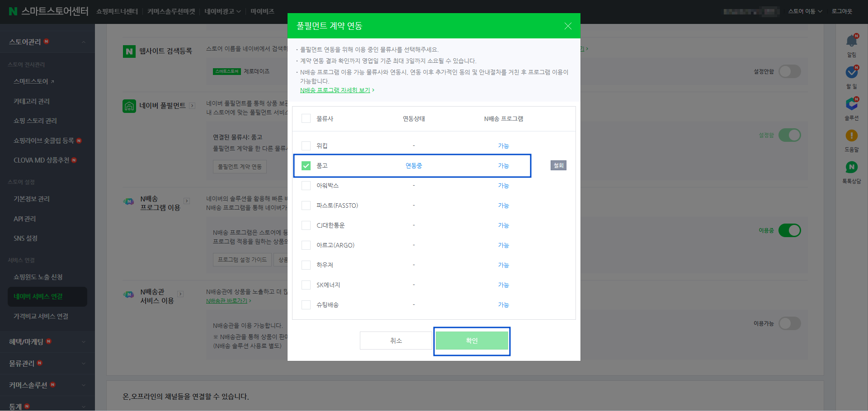The height and width of the screenshot is (411, 868).
Task: Click the 연동중 status in the 품고 row
Action: pyautogui.click(x=414, y=166)
